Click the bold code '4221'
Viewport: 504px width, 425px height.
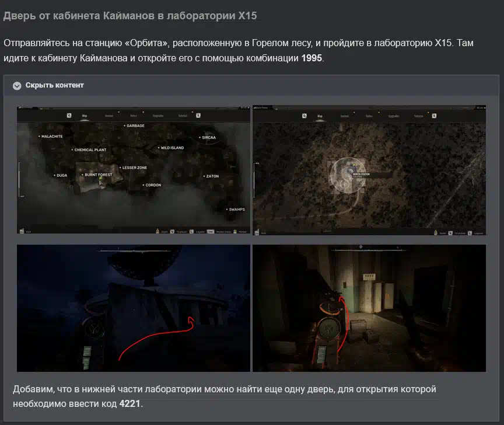tap(130, 404)
